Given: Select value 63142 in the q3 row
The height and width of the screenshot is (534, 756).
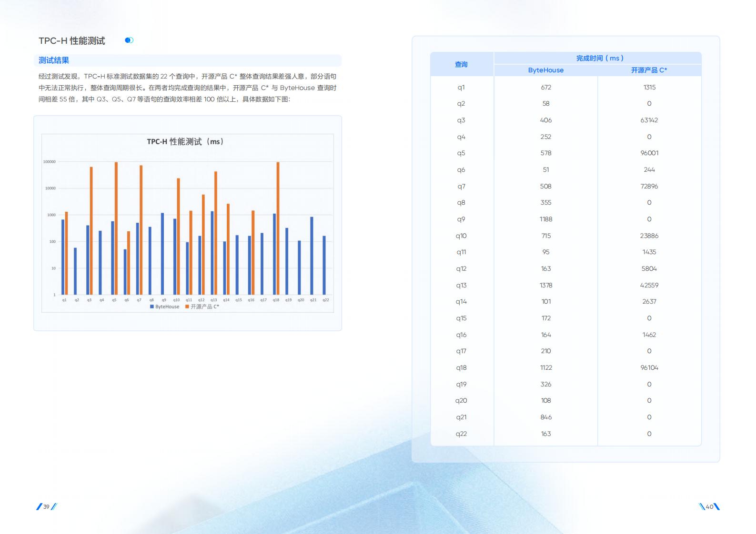Looking at the screenshot, I should tap(649, 120).
